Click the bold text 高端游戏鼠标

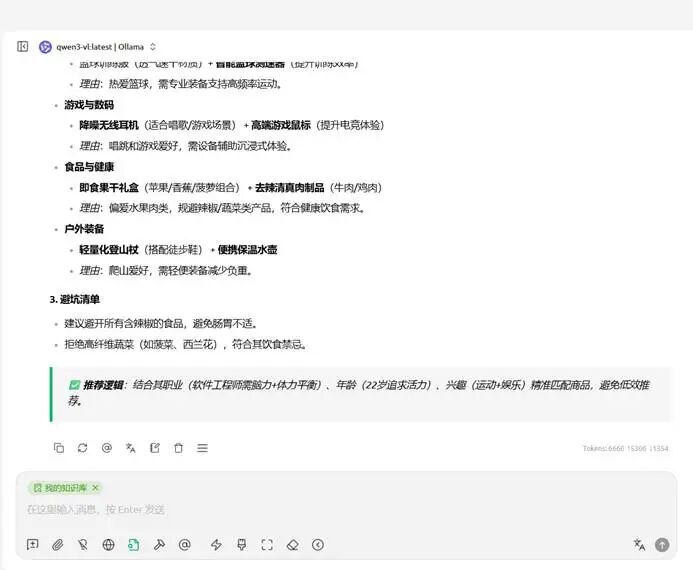coord(281,125)
